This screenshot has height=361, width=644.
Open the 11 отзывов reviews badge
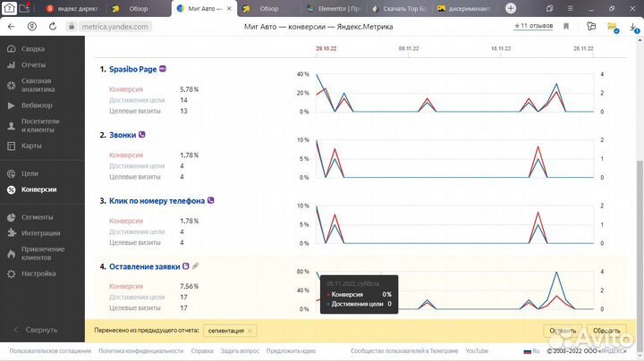pos(533,26)
